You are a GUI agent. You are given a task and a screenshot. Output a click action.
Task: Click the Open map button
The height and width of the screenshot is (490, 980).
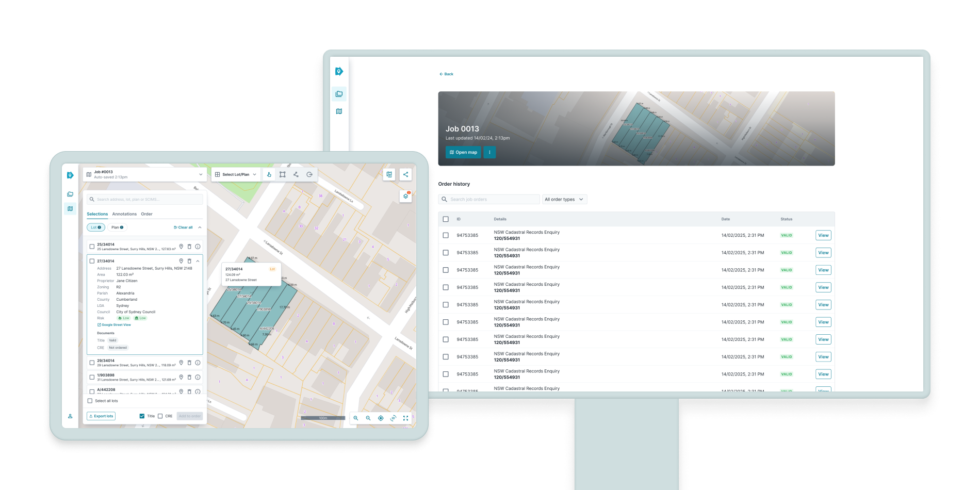463,152
